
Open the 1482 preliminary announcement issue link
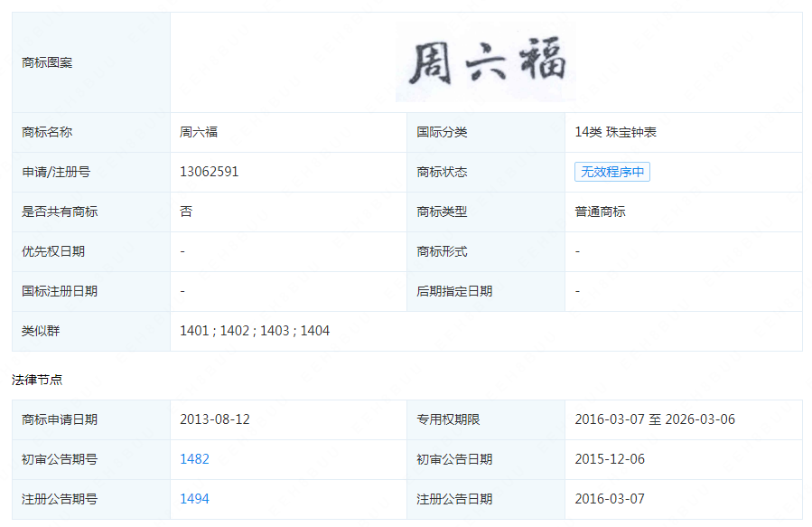(194, 459)
